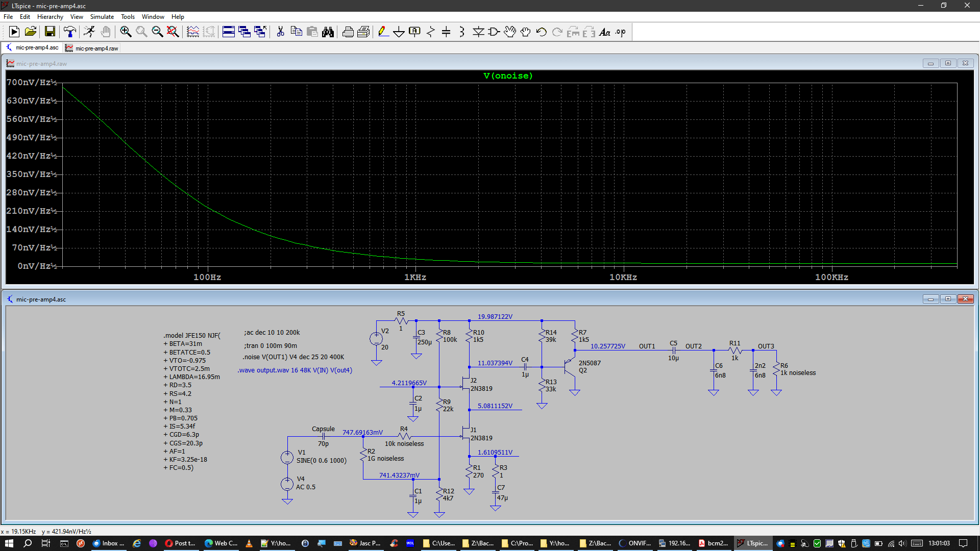The width and height of the screenshot is (980, 551).
Task: Open the Jasc Paint taskbar item
Action: [x=365, y=543]
